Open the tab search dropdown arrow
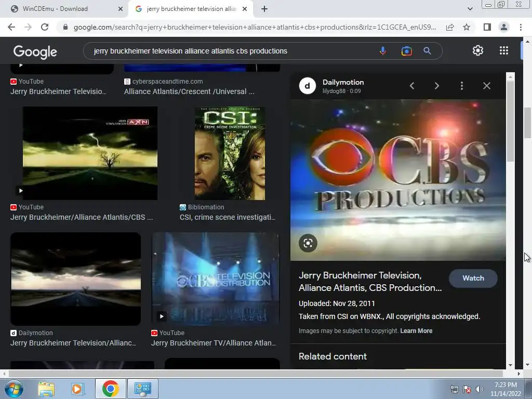 click(x=470, y=9)
